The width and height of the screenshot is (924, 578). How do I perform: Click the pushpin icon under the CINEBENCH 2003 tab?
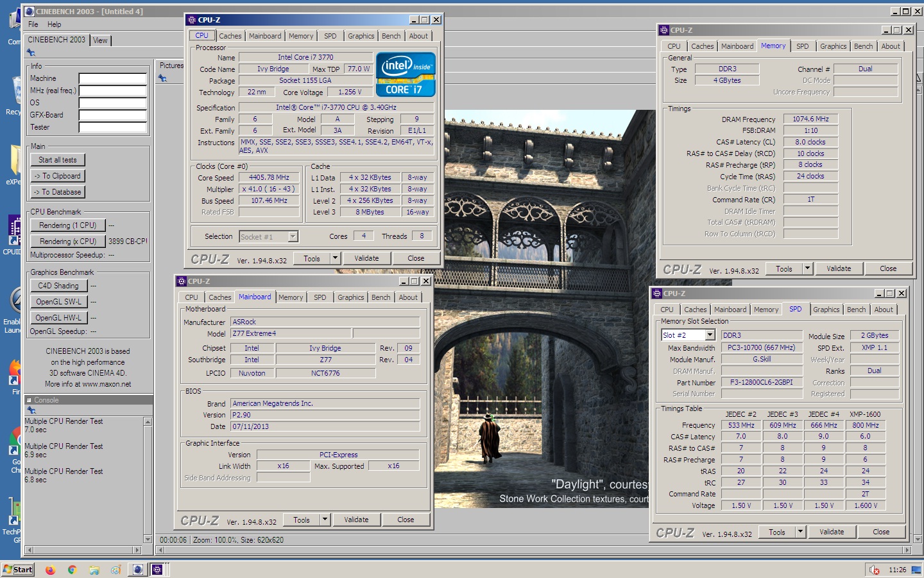click(x=31, y=53)
